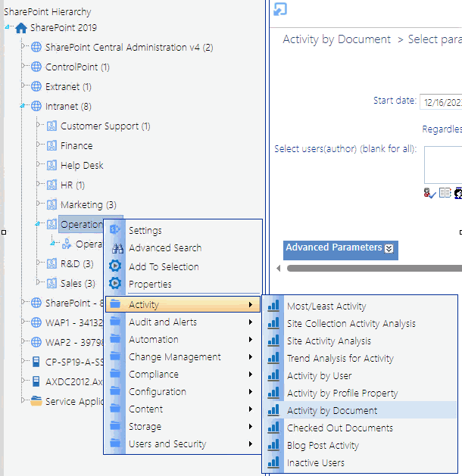Click the gear icon next to Add To Selection
Image resolution: width=462 pixels, height=476 pixels.
coord(115,266)
